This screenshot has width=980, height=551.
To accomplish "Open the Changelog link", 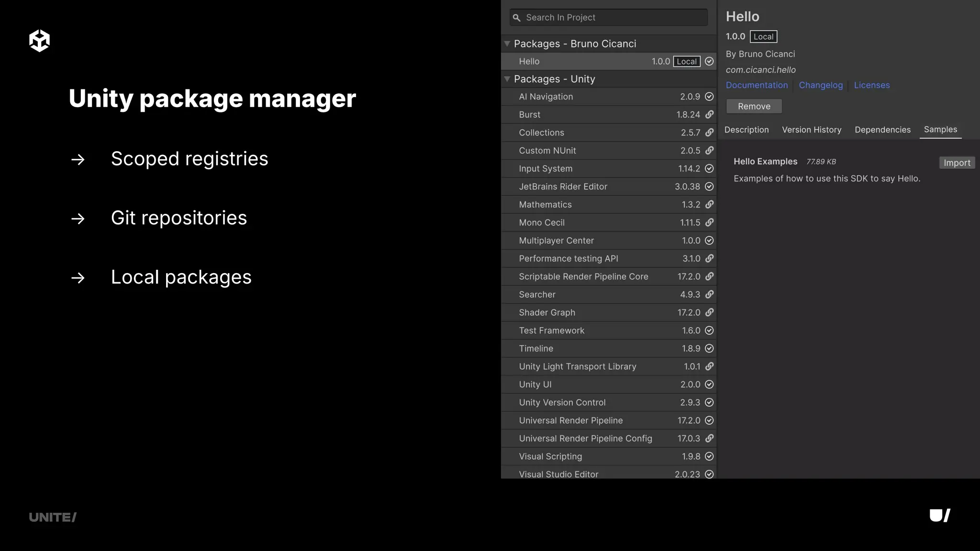I will (821, 85).
